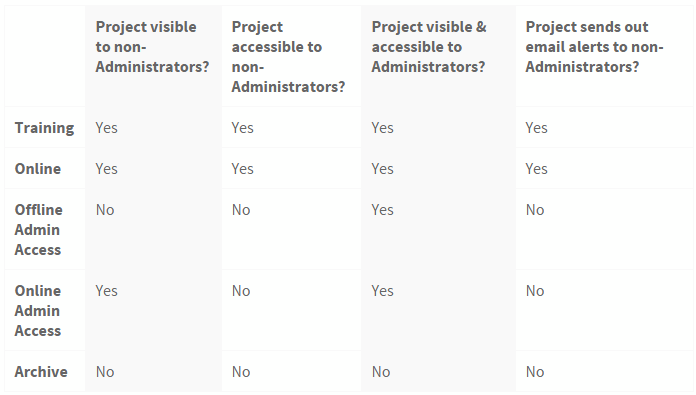
Task: Click Online Admin Access No under accessible column
Action: (x=241, y=291)
